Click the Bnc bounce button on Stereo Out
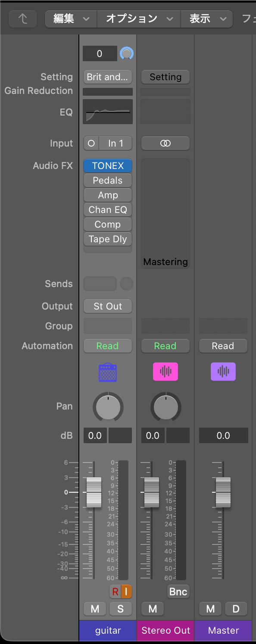The image size is (256, 644). 178,591
